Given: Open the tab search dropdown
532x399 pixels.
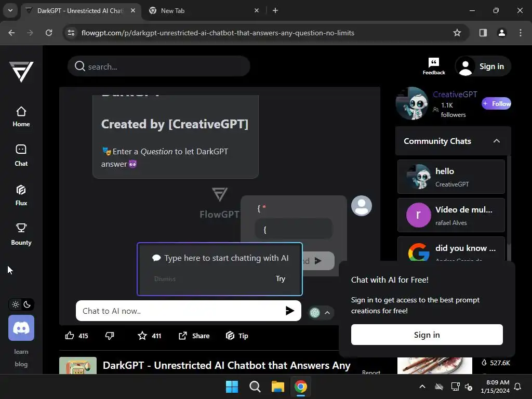Looking at the screenshot, I should click(10, 10).
